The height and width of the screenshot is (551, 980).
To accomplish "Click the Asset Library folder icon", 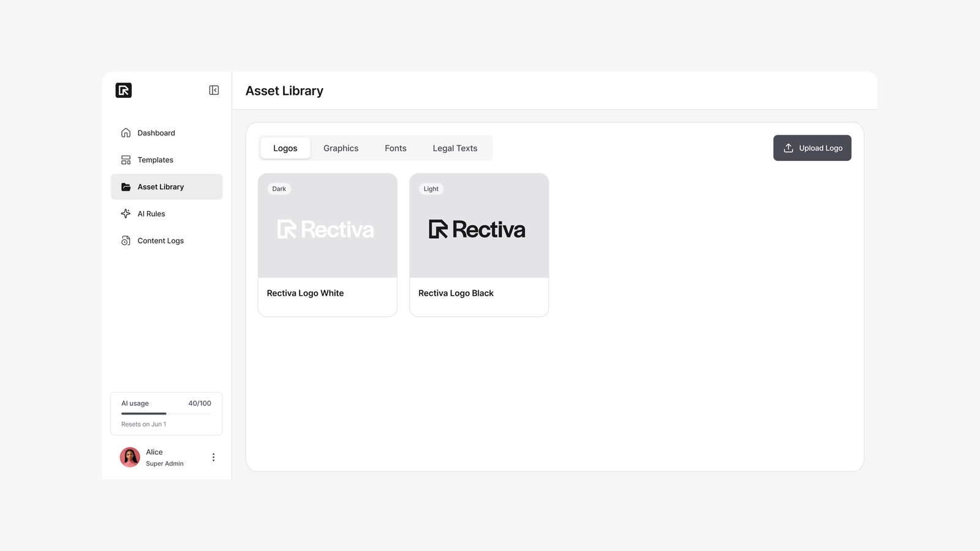I will click(126, 187).
